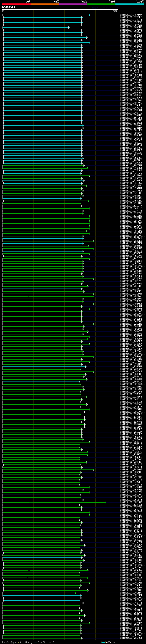Click the query end position 372

click(115, 11)
